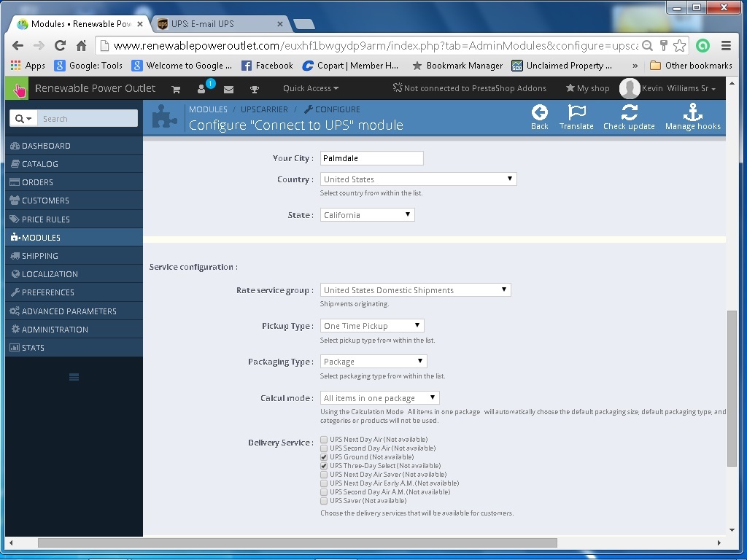This screenshot has width=747, height=560.
Task: Click the MODULES breadcrumb link
Action: [x=208, y=109]
